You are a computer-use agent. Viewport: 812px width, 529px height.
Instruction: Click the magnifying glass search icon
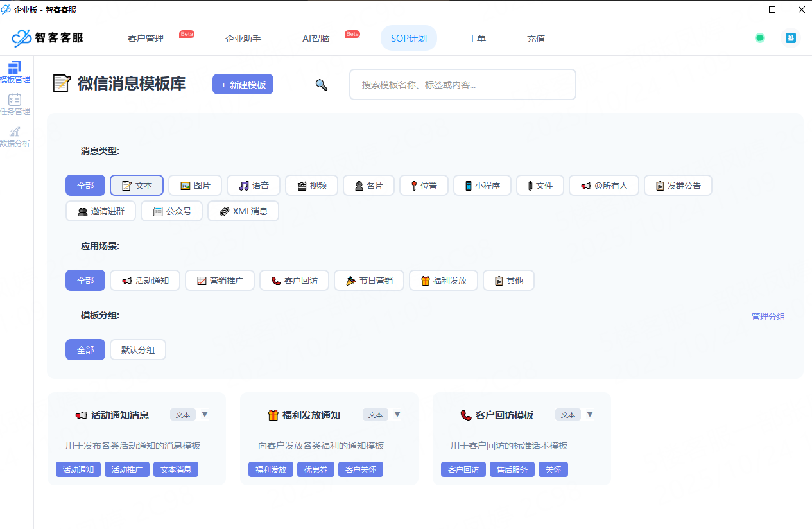click(x=321, y=84)
